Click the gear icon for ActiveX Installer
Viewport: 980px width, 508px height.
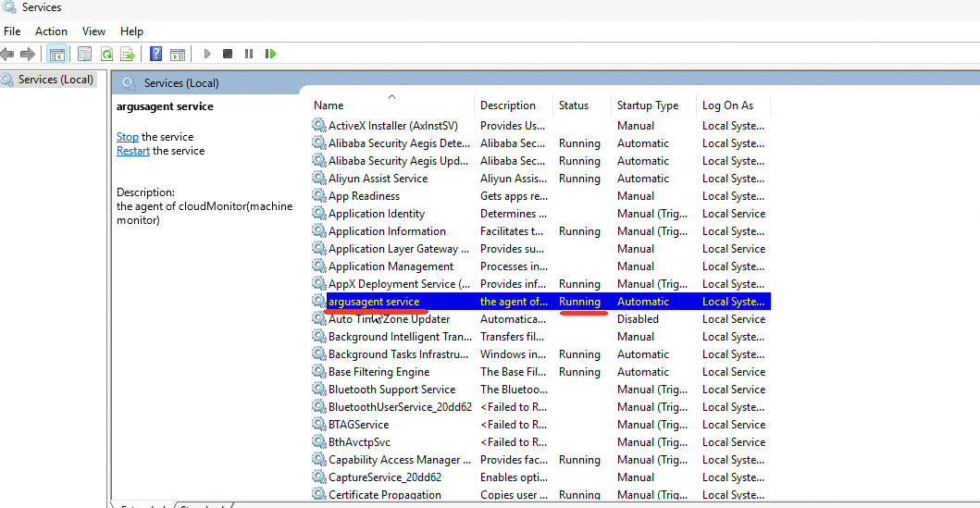(x=318, y=126)
